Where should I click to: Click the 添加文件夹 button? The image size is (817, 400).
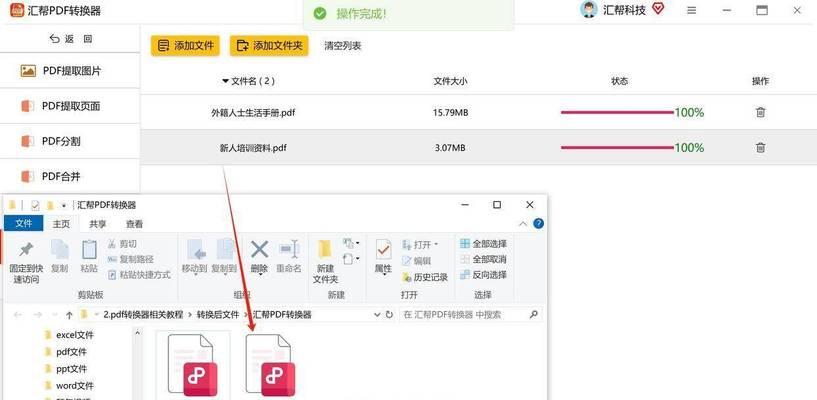tap(269, 46)
